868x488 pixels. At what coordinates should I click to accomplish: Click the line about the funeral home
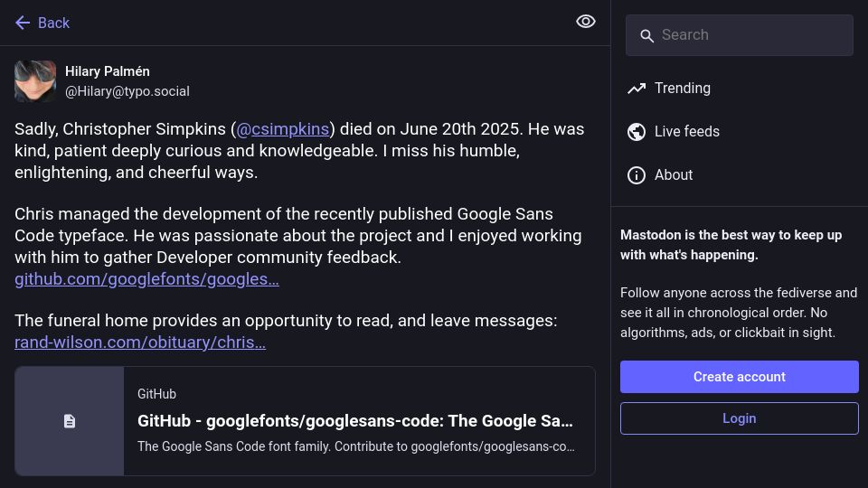pyautogui.click(x=286, y=320)
